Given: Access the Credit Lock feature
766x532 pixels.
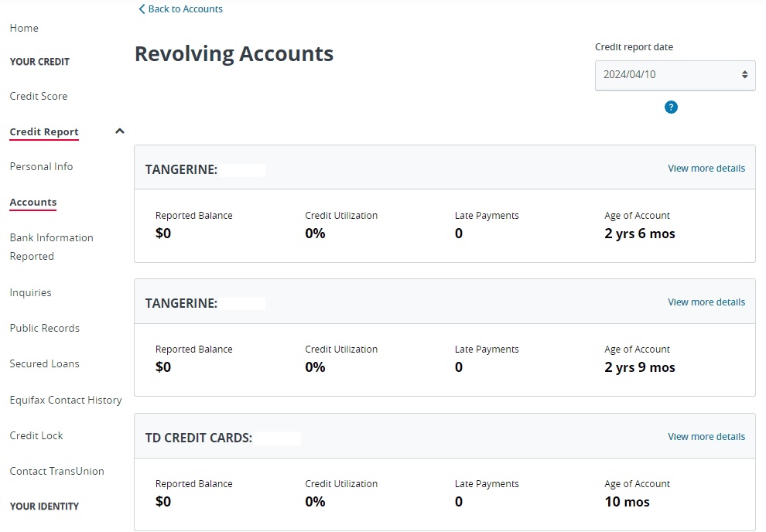Looking at the screenshot, I should [36, 435].
